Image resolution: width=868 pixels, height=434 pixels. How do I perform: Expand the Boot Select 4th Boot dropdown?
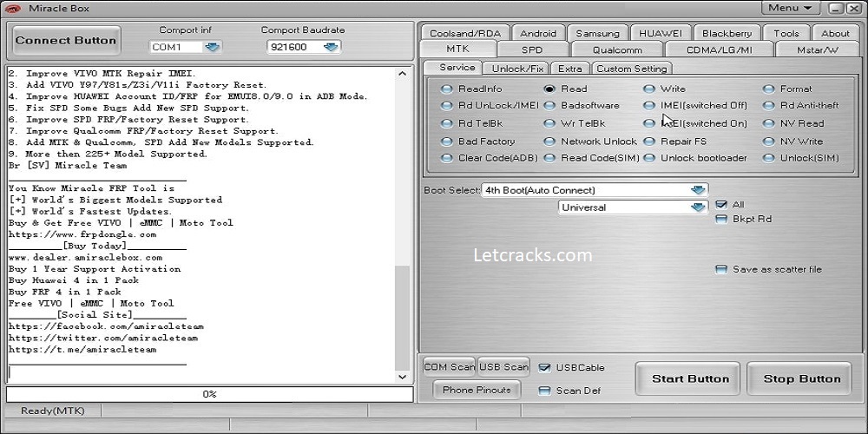click(x=595, y=190)
